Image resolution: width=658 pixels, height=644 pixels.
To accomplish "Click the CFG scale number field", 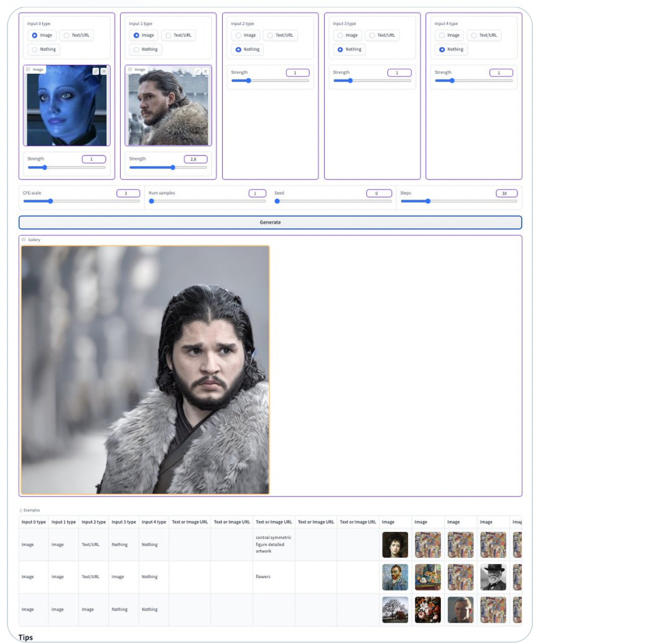I will (x=128, y=193).
